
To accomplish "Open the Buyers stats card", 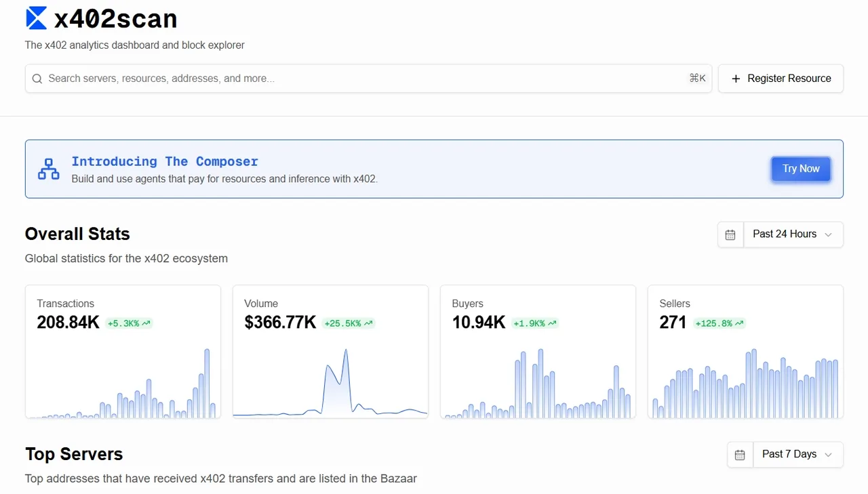I will [538, 351].
